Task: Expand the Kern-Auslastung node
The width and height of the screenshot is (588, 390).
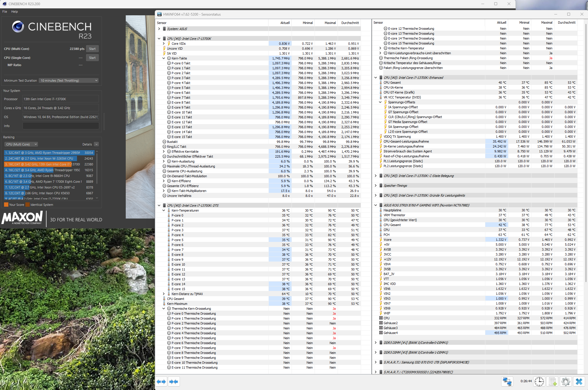Action: tap(164, 161)
